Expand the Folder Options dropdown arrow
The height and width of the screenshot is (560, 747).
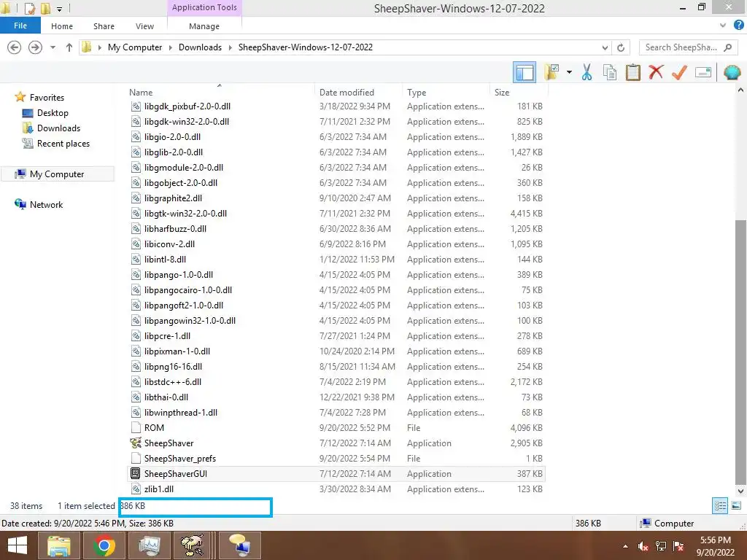(569, 72)
